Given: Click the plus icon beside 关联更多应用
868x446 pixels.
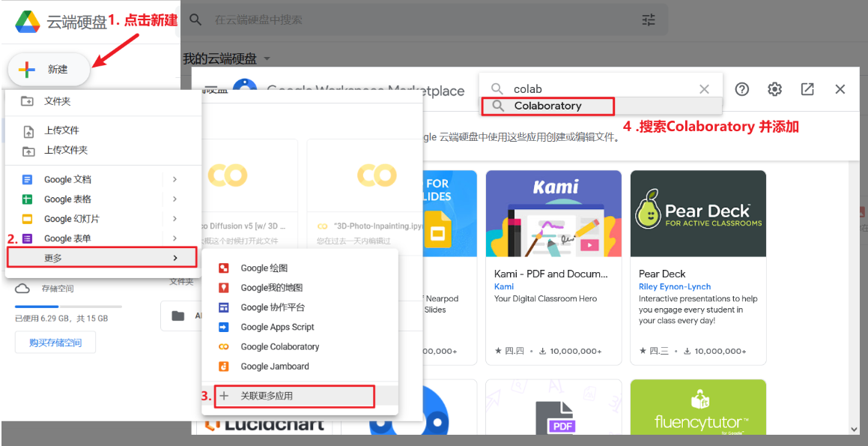Looking at the screenshot, I should 224,396.
